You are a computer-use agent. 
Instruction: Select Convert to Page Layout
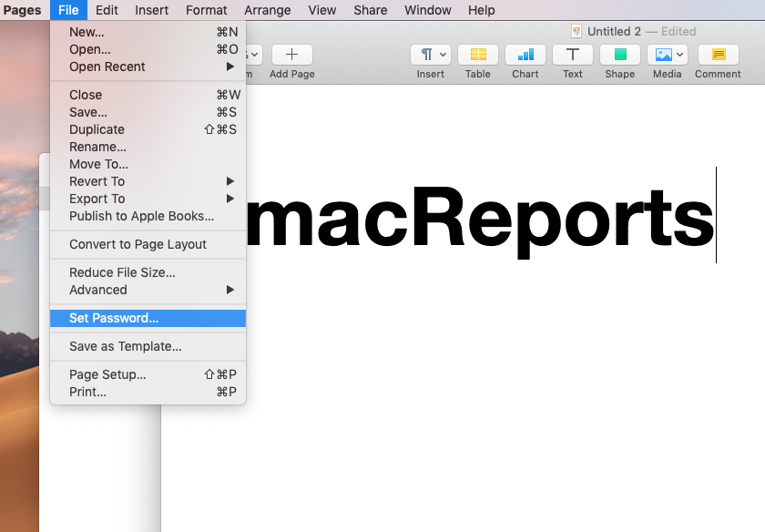click(148, 244)
